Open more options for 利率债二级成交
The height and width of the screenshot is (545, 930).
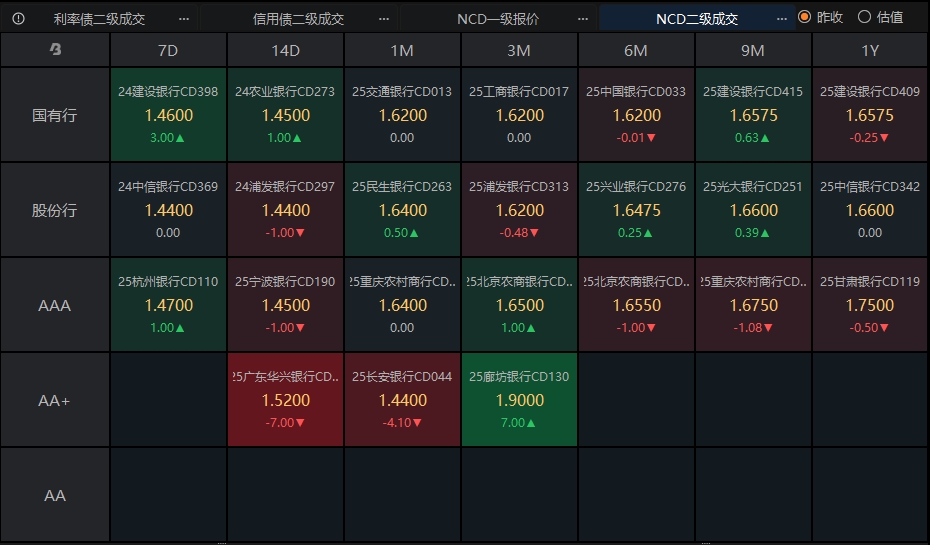click(x=184, y=19)
